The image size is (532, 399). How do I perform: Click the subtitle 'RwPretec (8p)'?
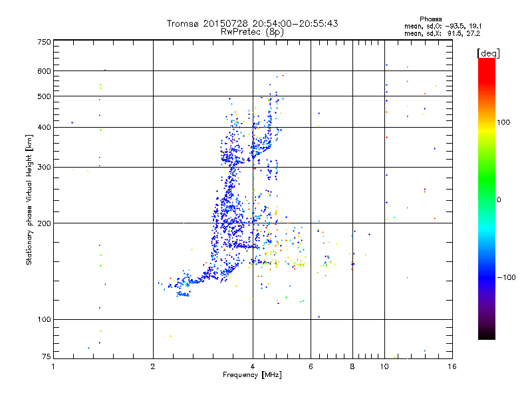click(x=252, y=32)
